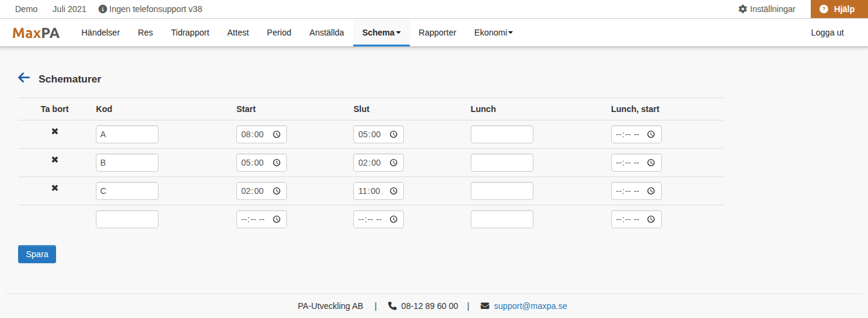
Task: Go to Tidrapport
Action: coord(190,33)
